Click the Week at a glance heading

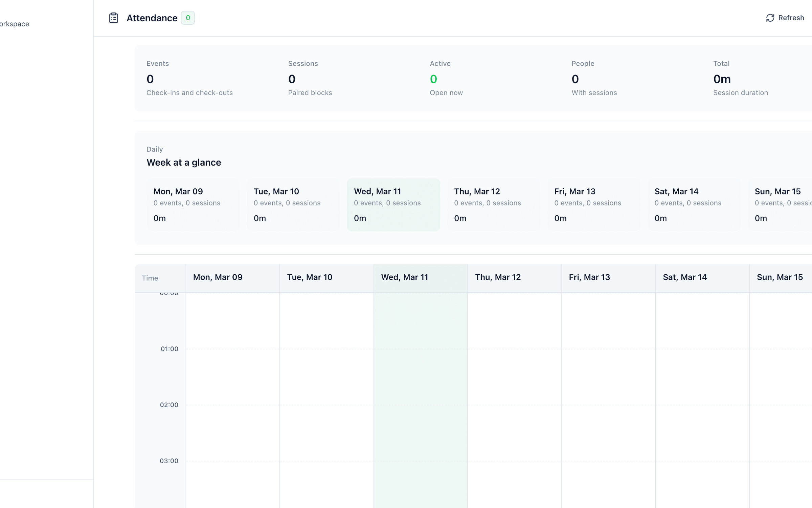[184, 163]
